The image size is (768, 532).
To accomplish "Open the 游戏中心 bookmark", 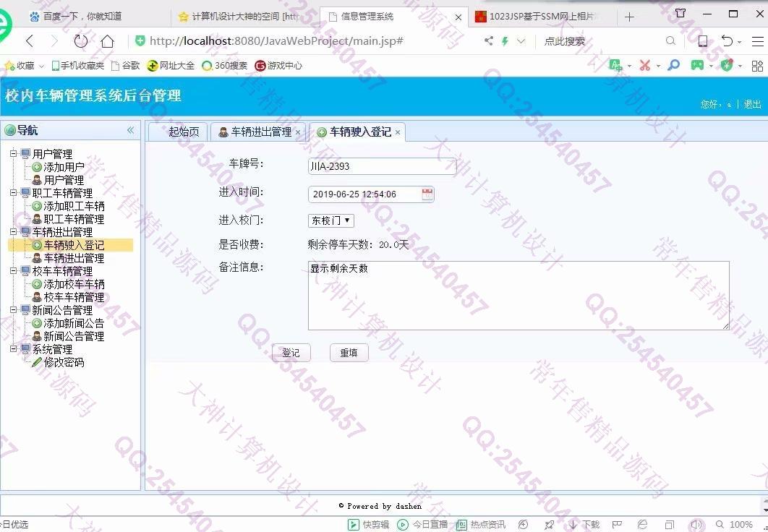I will [278, 66].
